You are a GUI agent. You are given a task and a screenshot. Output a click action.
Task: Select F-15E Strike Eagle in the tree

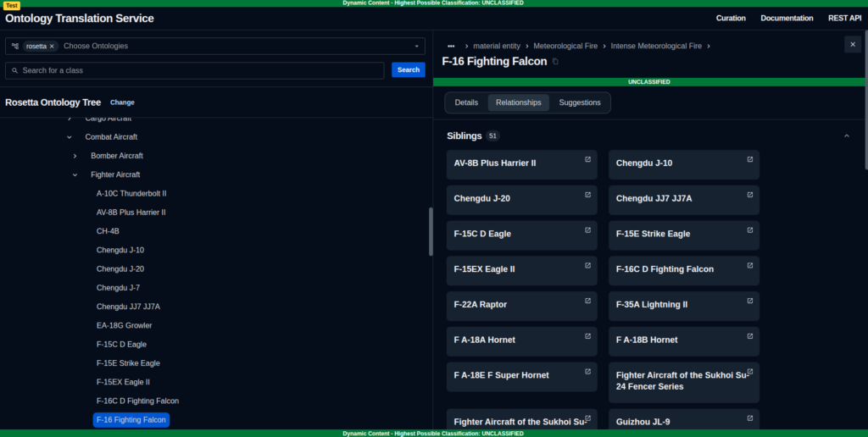click(128, 362)
